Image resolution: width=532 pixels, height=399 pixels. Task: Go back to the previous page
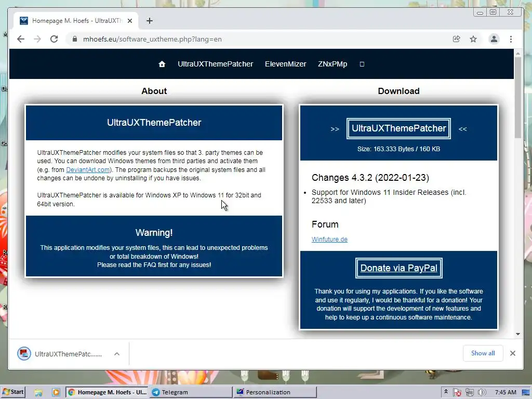[x=21, y=39]
